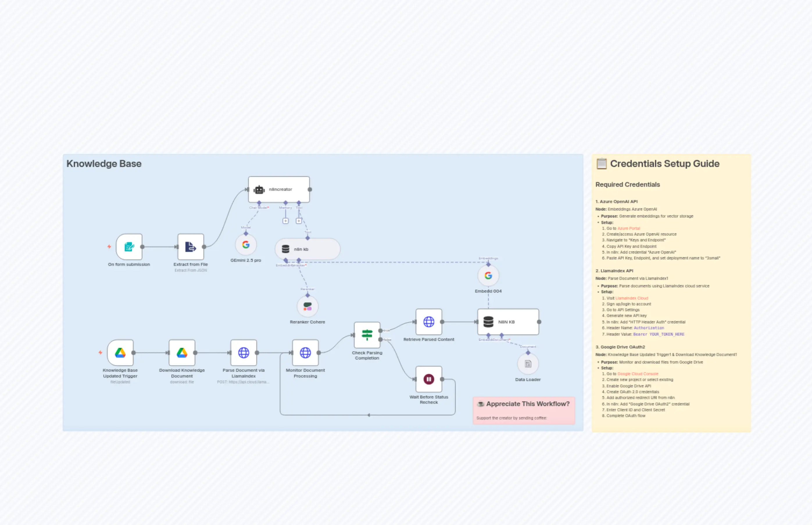
Task: Select the Wait Before Status Recheck node
Action: (428, 378)
